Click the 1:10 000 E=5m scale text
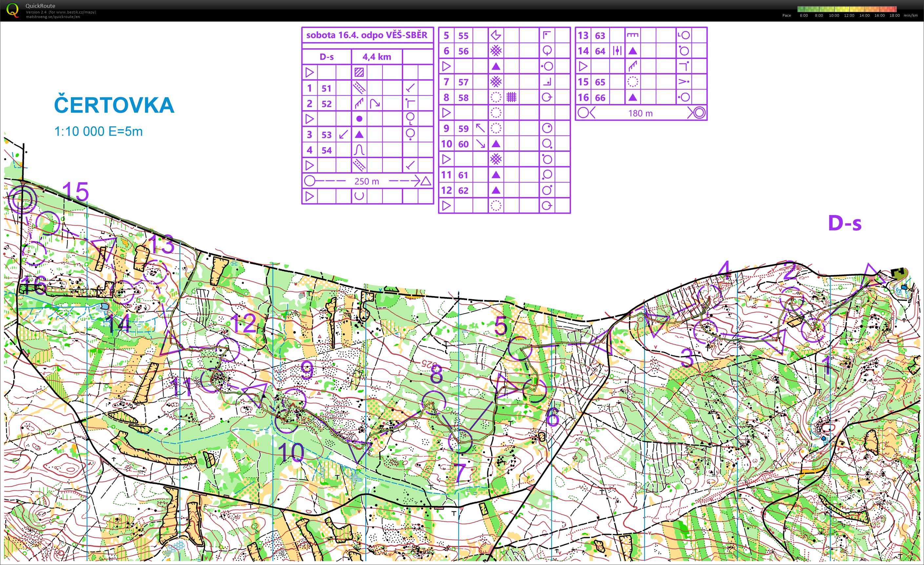Image resolution: width=924 pixels, height=565 pixels. pyautogui.click(x=98, y=131)
